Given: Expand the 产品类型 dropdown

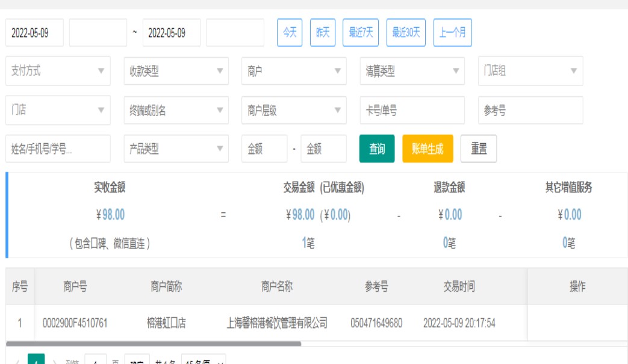Looking at the screenshot, I should 176,149.
